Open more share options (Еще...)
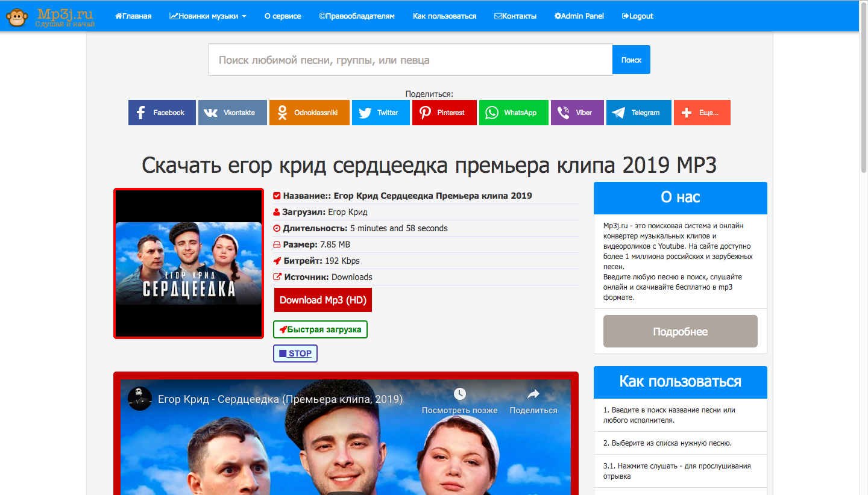The image size is (868, 495). [x=702, y=113]
